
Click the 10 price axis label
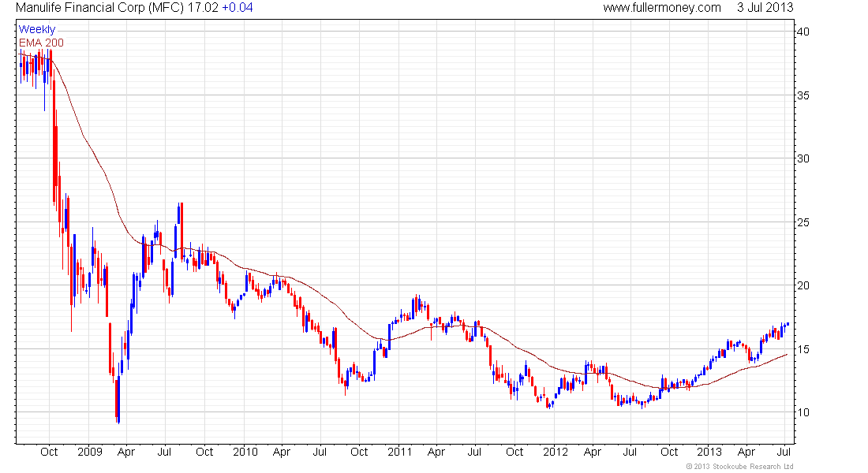803,413
